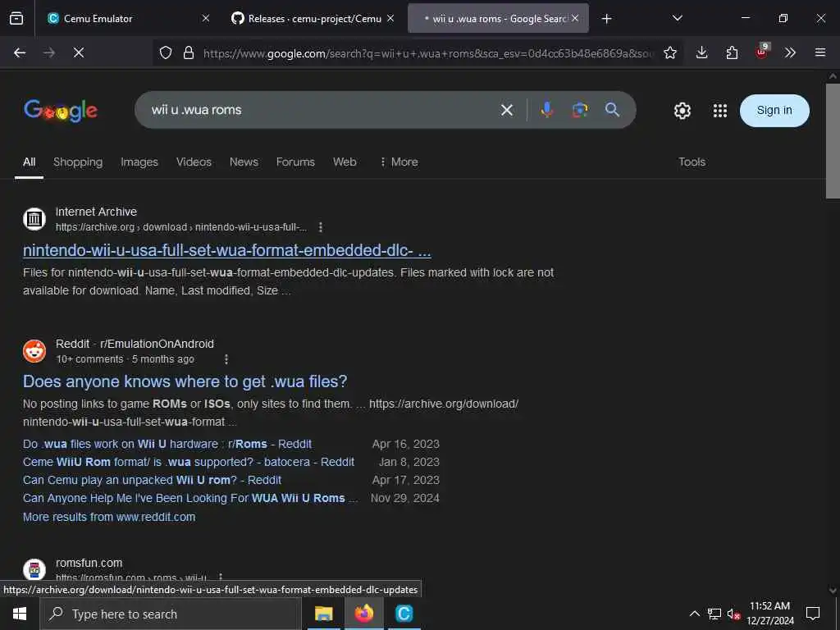
Task: Open the search Tools options
Action: 692,162
